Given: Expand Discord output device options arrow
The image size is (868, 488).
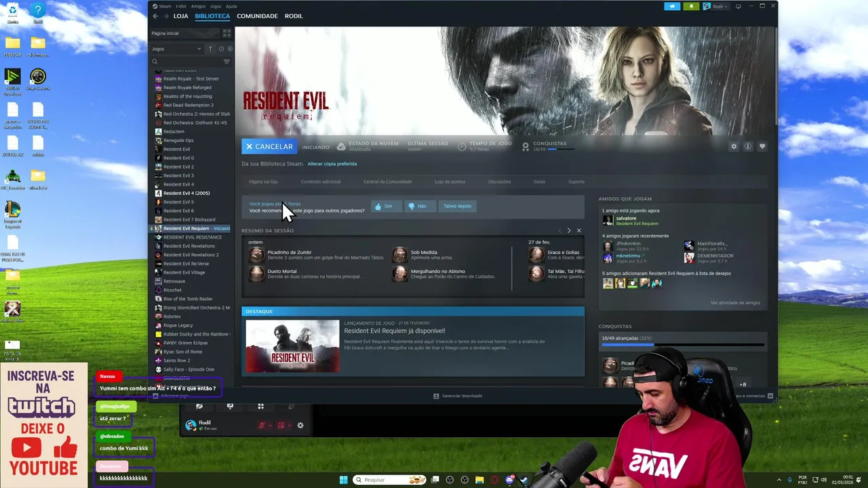Looking at the screenshot, I should point(290,426).
